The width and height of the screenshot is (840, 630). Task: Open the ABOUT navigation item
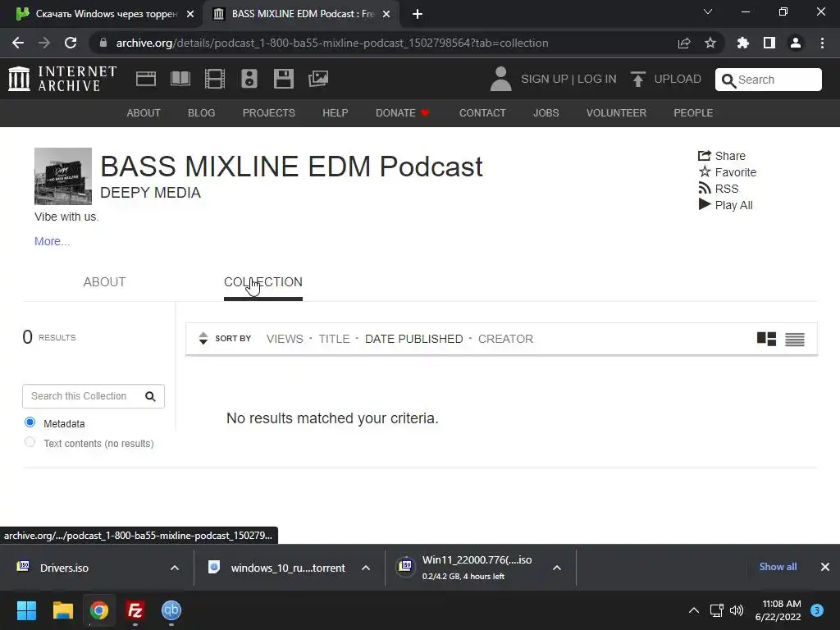[x=144, y=113]
